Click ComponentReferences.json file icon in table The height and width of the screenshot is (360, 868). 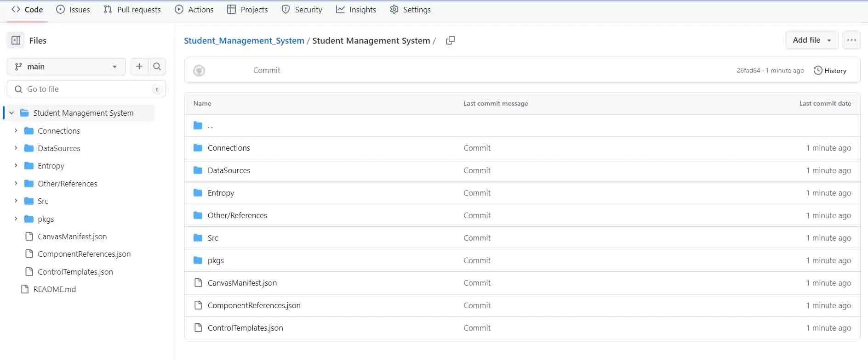click(x=198, y=305)
